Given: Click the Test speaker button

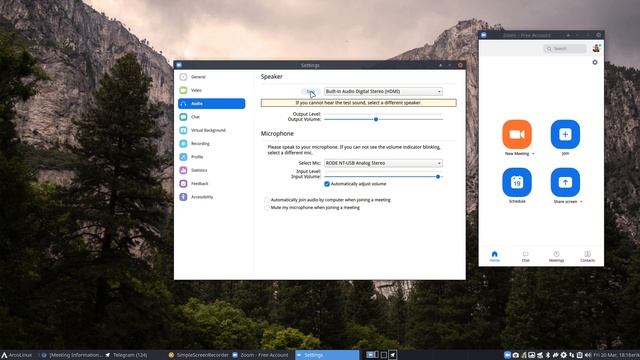Looking at the screenshot, I should [311, 91].
